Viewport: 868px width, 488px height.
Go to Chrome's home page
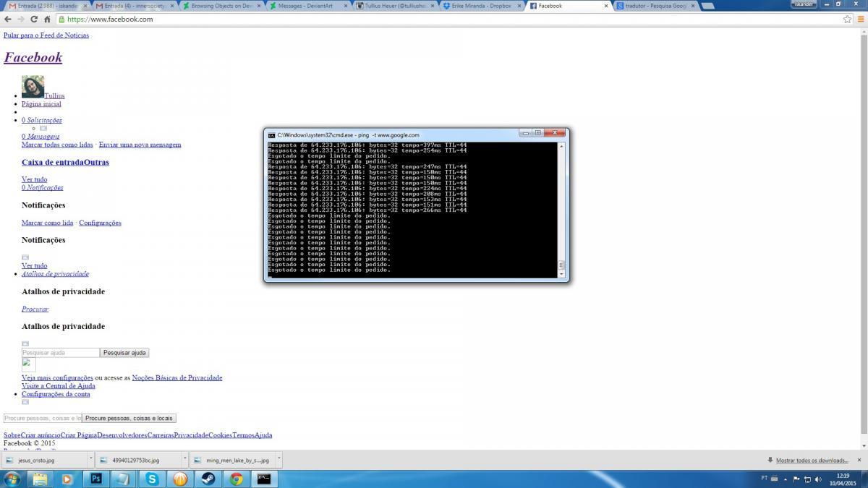click(x=47, y=19)
